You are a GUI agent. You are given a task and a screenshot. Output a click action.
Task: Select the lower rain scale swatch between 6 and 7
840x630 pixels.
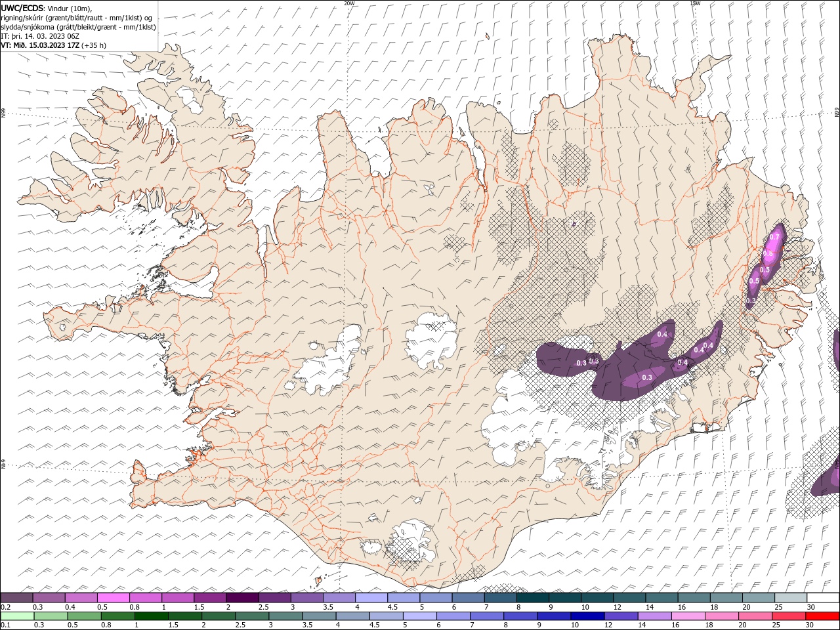452,616
